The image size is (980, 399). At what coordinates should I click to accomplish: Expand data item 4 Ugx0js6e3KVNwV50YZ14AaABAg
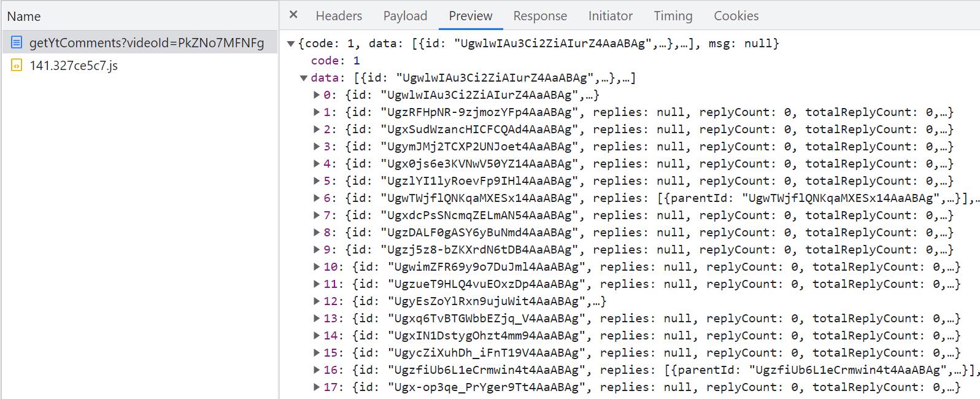pyautogui.click(x=317, y=164)
